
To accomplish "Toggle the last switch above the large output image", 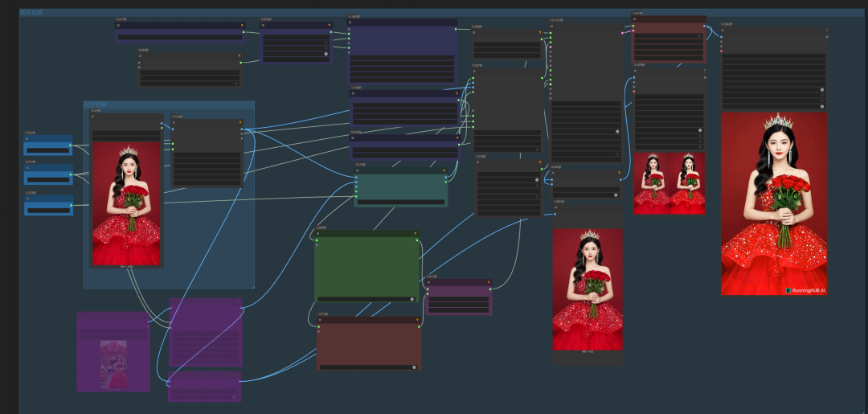I will 822,106.
